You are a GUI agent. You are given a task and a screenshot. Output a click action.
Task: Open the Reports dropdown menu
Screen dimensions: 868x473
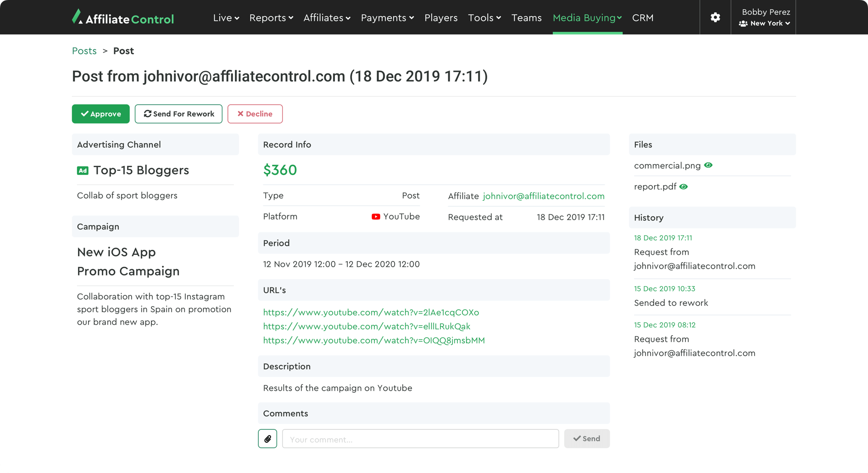point(271,18)
